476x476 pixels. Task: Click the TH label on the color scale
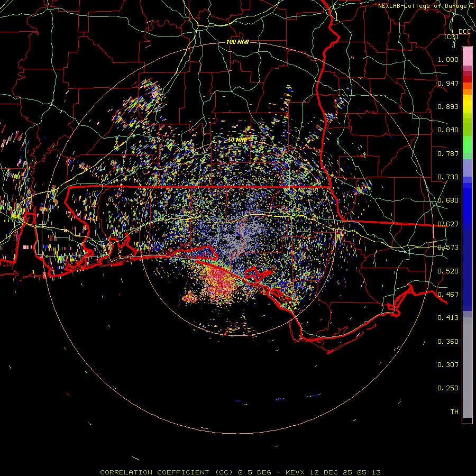tap(454, 412)
